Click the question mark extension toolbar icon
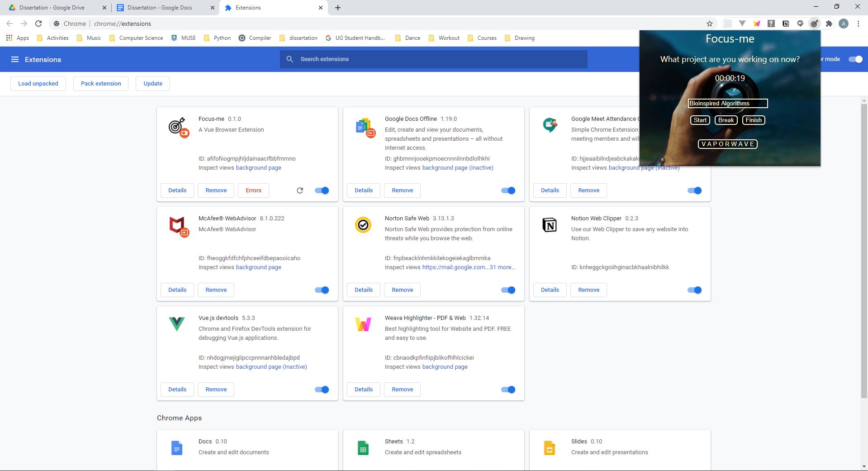This screenshot has width=868, height=471. click(771, 24)
